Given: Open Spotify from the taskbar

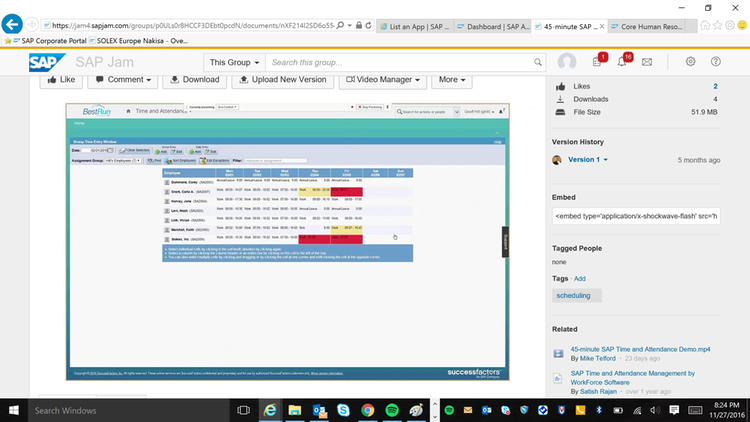Looking at the screenshot, I should pos(392,411).
